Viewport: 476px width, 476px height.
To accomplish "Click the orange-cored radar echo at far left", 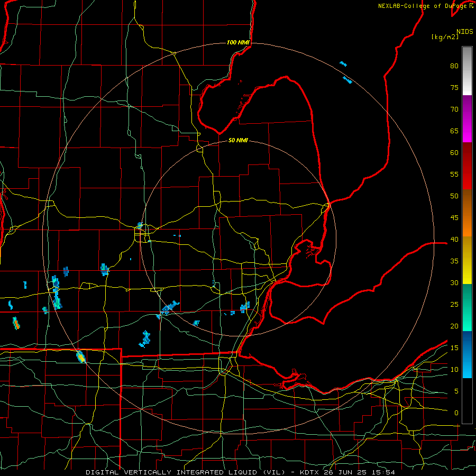I will pyautogui.click(x=16, y=323).
